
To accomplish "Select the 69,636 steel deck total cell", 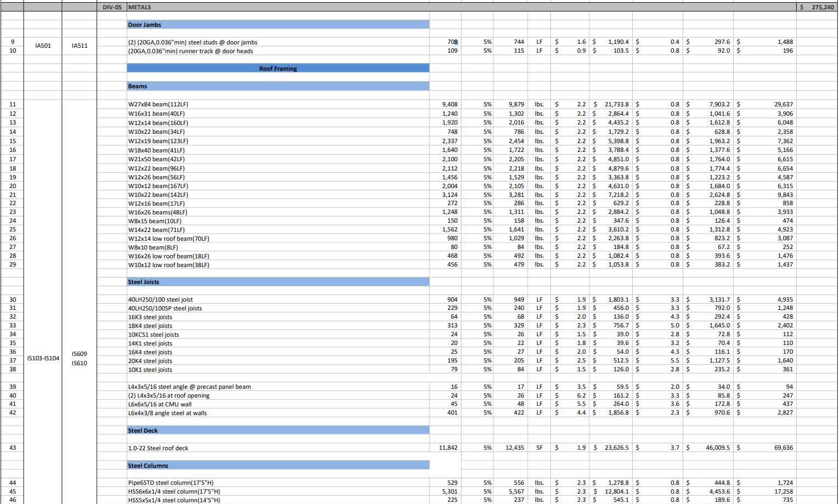I will [783, 448].
